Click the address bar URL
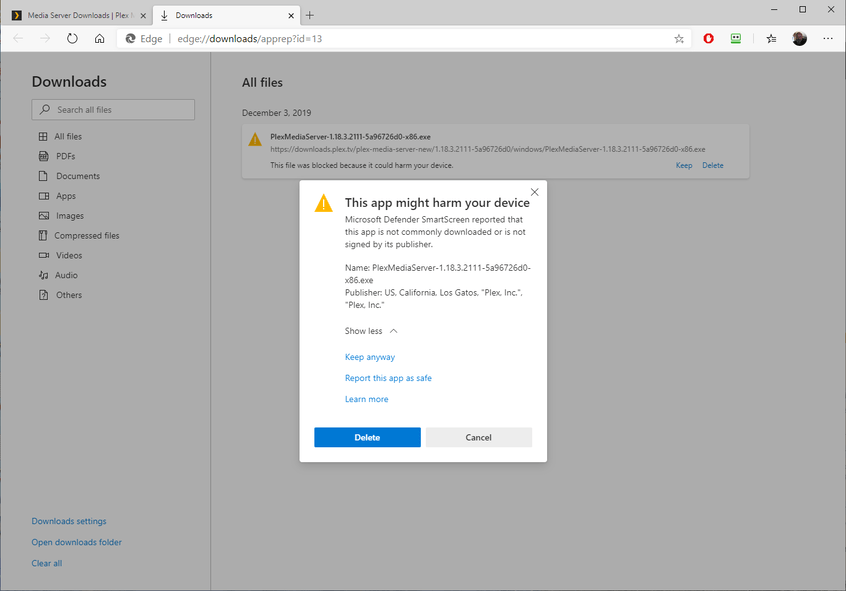This screenshot has width=846, height=591. point(249,38)
